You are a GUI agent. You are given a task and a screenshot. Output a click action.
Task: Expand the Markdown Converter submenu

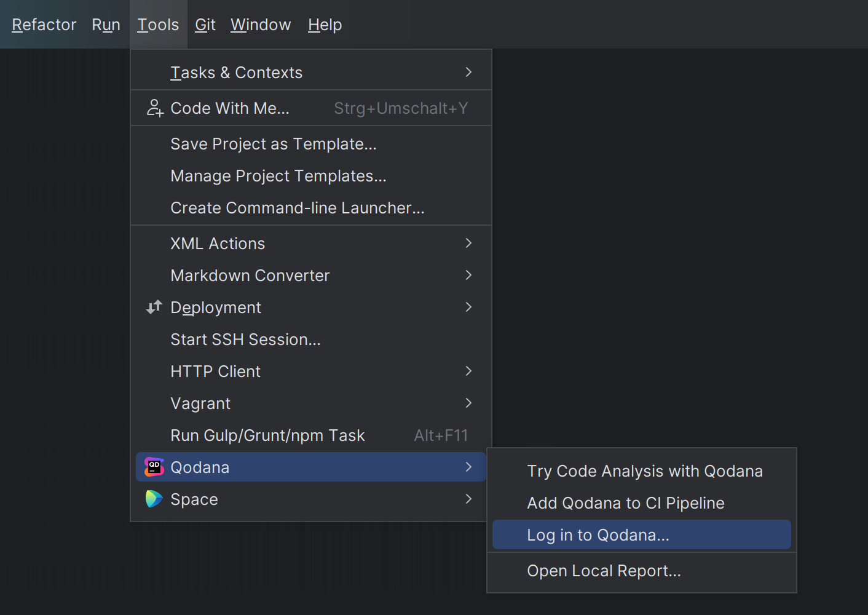coord(307,275)
